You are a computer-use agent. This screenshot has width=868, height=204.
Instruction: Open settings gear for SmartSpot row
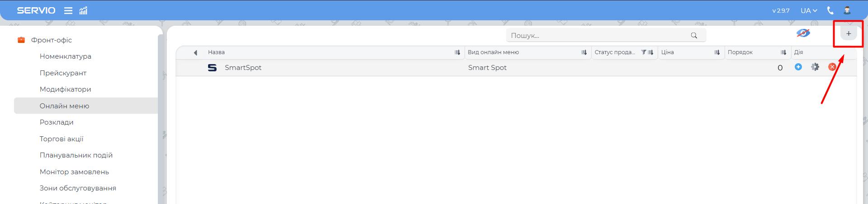click(x=815, y=67)
